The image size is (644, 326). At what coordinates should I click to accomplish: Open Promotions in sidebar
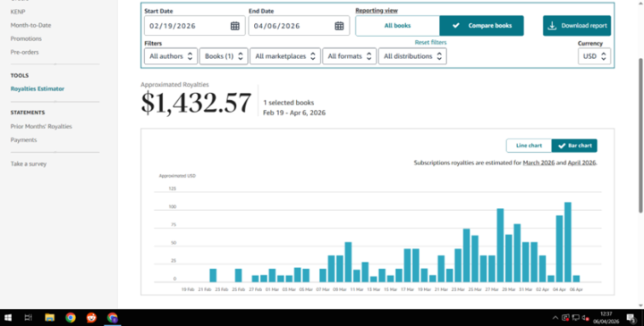coord(26,38)
